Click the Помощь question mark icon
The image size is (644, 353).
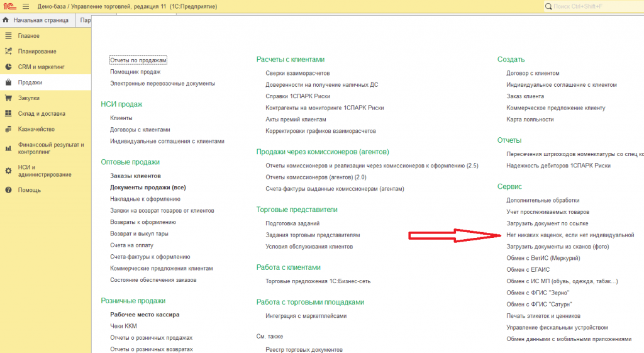[x=8, y=190]
